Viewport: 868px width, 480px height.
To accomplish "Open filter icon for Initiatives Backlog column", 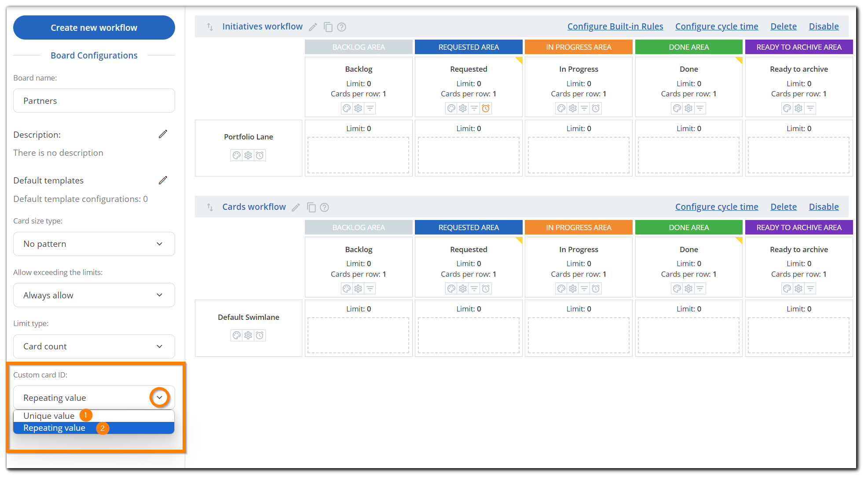I will pyautogui.click(x=370, y=108).
